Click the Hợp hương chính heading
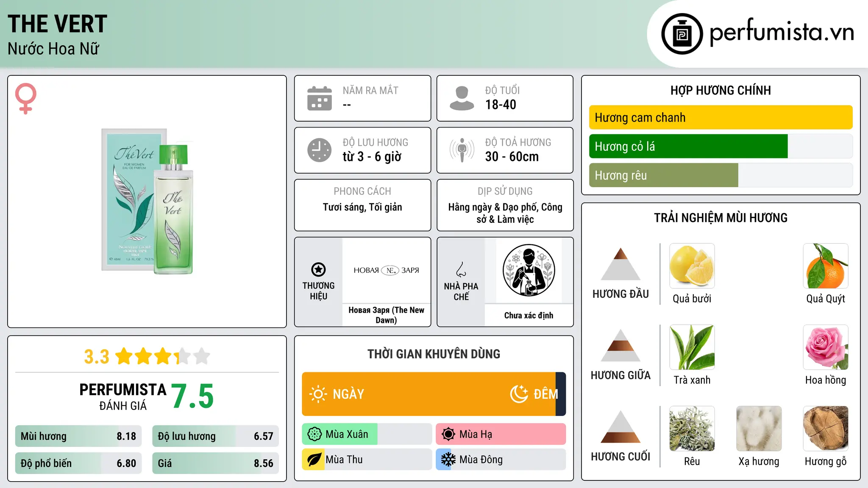Image resolution: width=868 pixels, height=488 pixels. (x=721, y=90)
